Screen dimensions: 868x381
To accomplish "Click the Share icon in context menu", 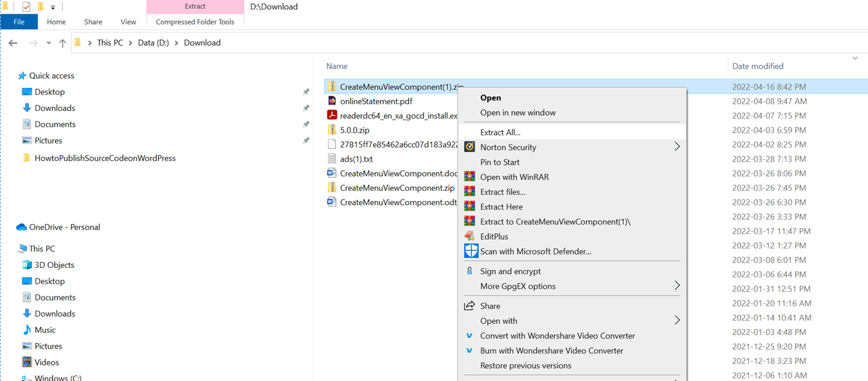I will pos(469,306).
